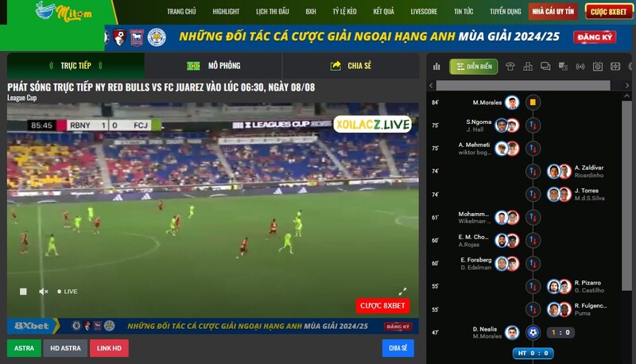
Task: Open the football pitch view icon
Action: point(615,67)
